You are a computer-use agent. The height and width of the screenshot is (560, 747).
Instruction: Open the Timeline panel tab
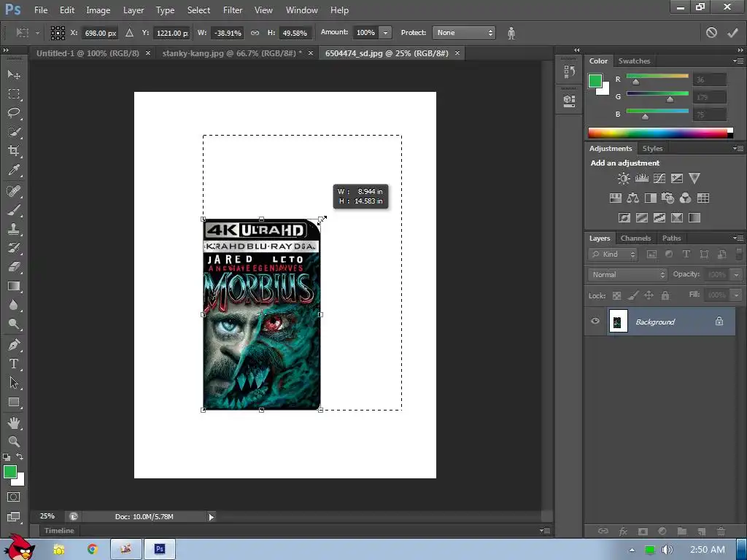click(x=59, y=531)
